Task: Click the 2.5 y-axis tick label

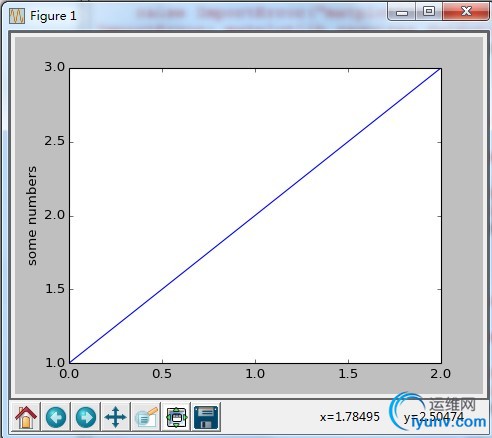Action: click(x=55, y=141)
